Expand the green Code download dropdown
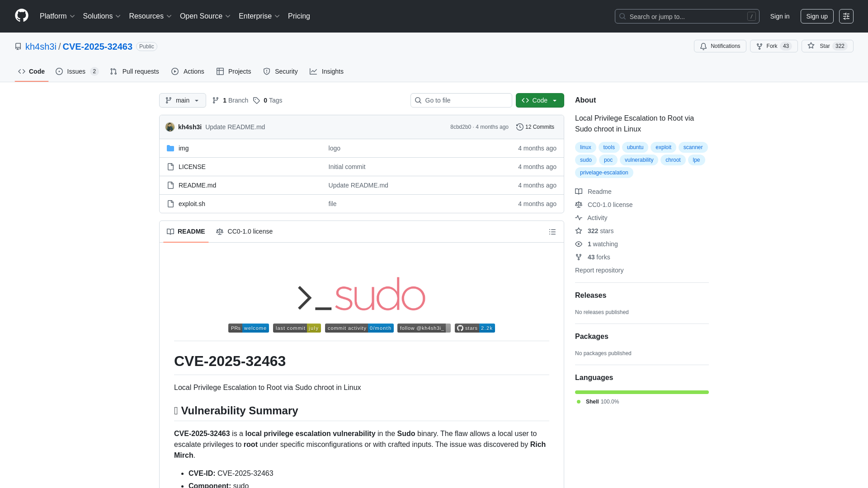The height and width of the screenshot is (488, 868). tap(555, 100)
